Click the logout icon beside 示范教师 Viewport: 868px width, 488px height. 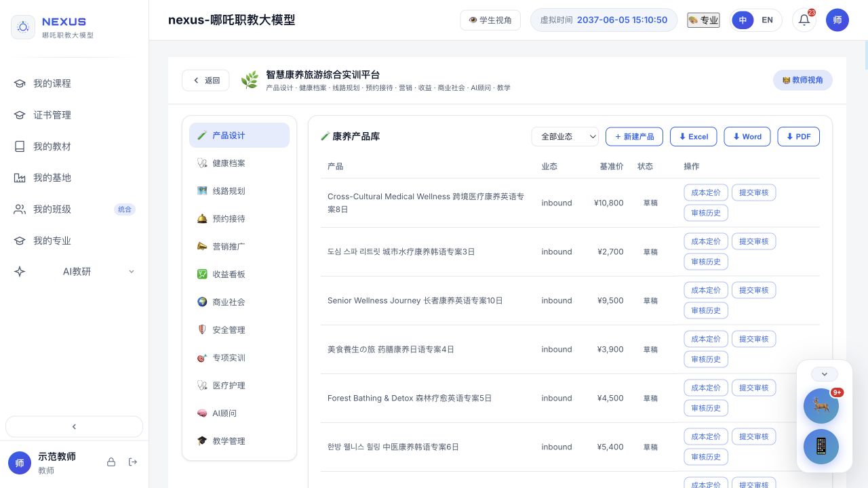(133, 462)
